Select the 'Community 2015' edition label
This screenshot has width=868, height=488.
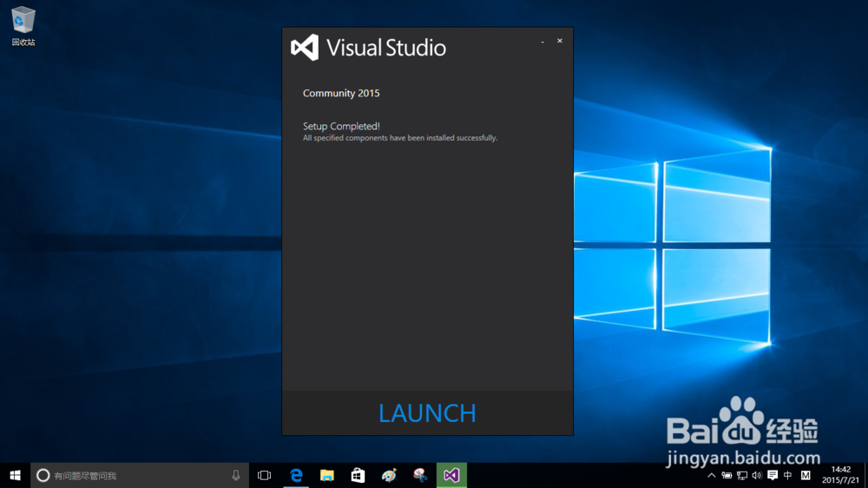click(341, 93)
